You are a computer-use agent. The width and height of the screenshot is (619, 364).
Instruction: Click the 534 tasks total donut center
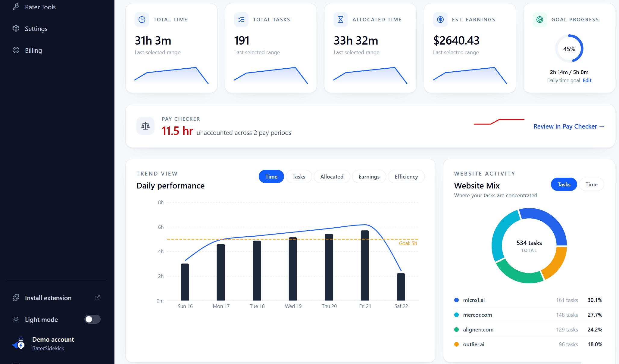point(529,246)
